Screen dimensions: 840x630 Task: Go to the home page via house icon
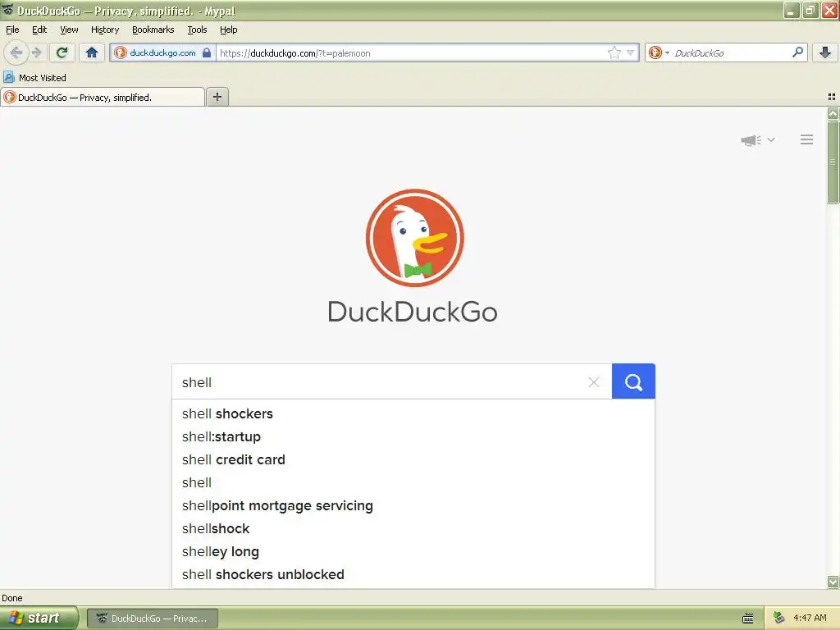(92, 52)
